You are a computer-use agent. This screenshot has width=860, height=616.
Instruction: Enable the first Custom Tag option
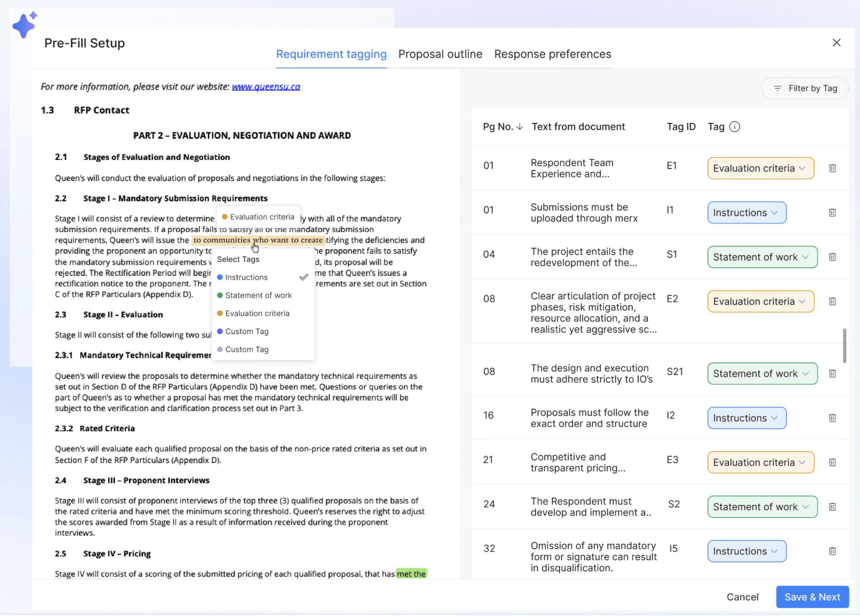(247, 331)
